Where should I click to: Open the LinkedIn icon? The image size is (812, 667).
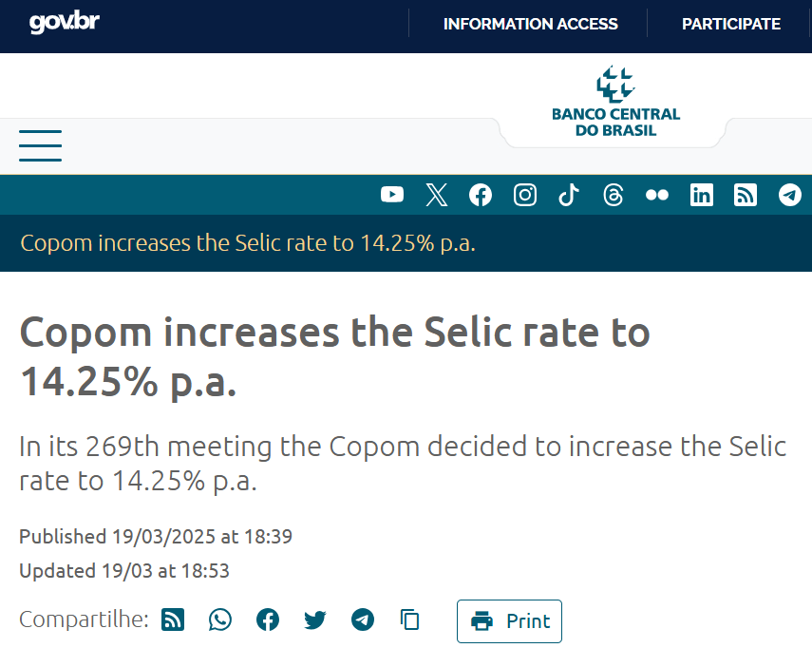701,194
